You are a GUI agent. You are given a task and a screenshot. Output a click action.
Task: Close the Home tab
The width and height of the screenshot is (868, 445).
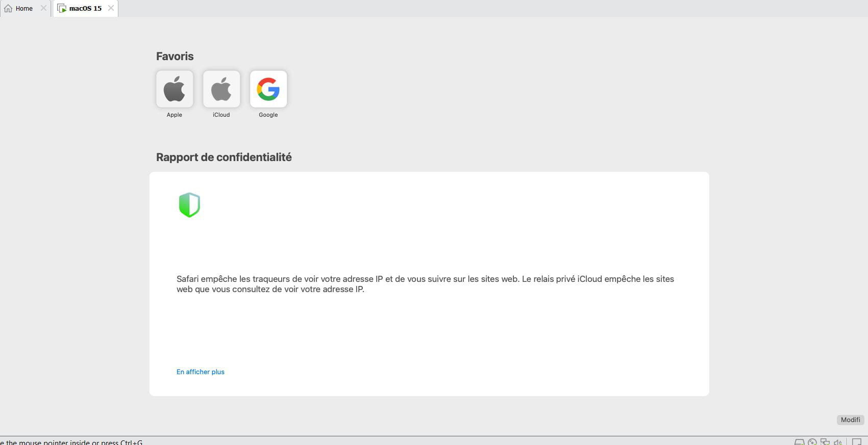pos(43,8)
